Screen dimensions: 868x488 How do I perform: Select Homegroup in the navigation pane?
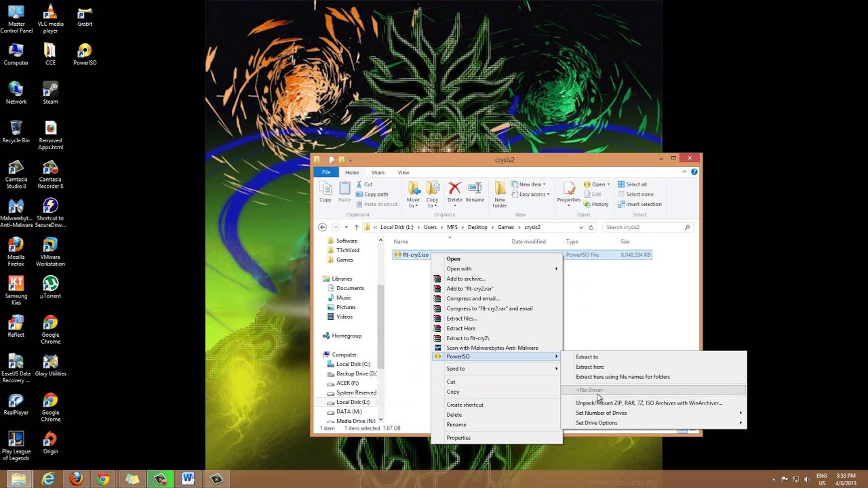click(342, 335)
